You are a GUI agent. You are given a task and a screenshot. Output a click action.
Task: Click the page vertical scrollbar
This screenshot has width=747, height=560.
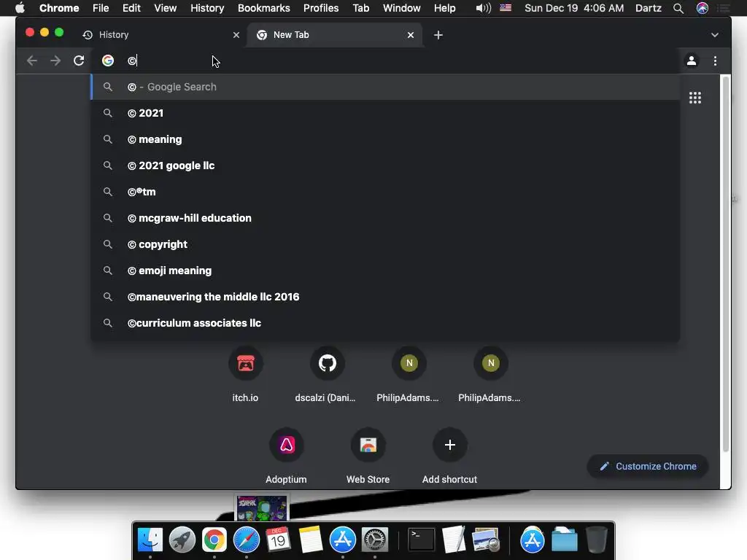tap(726, 264)
